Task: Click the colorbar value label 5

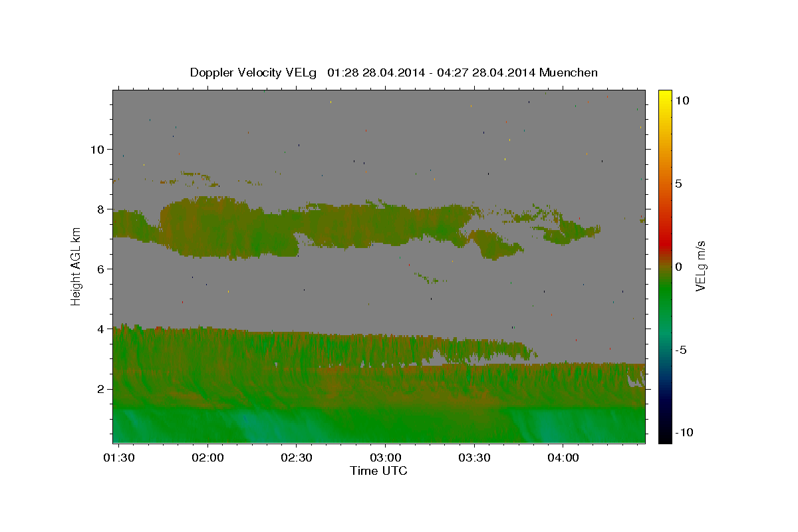Action: (x=678, y=184)
